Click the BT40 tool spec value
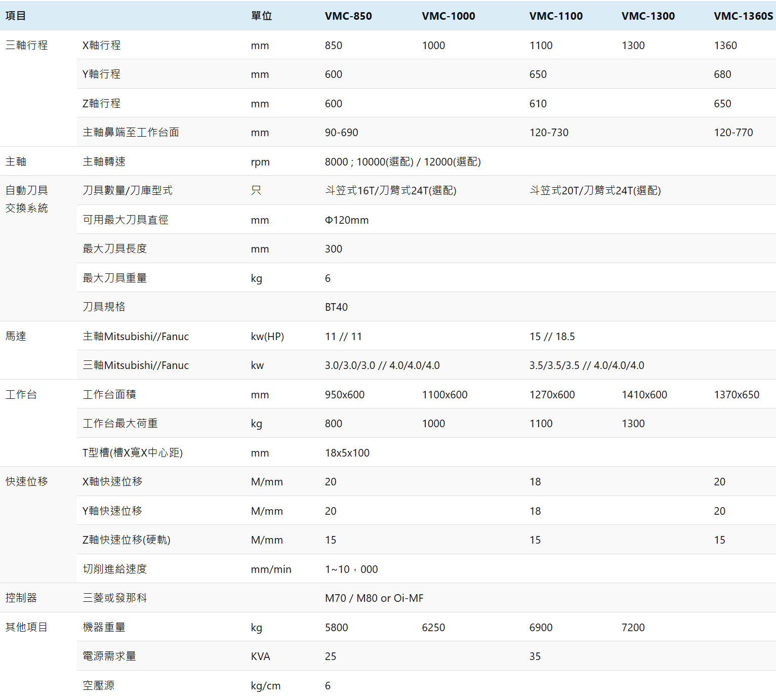 point(336,307)
